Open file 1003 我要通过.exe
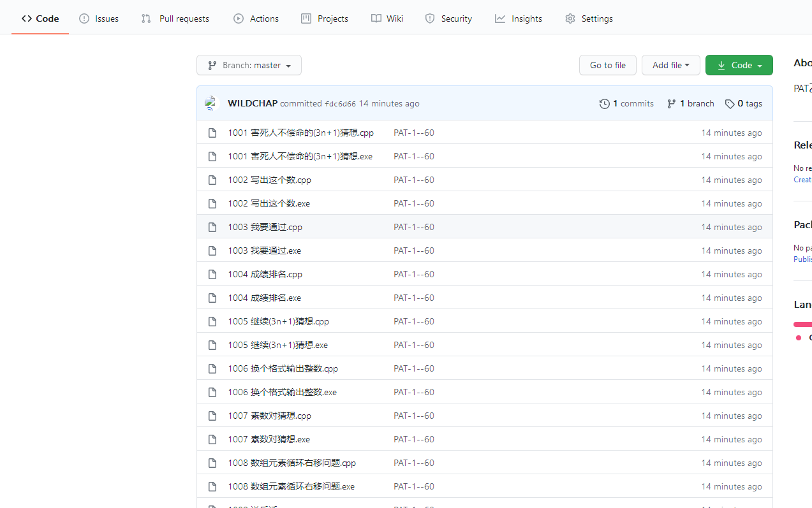The width and height of the screenshot is (812, 508). pyautogui.click(x=264, y=250)
